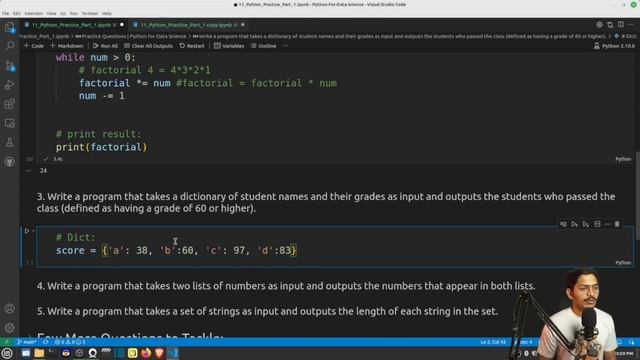The height and width of the screenshot is (360, 640).
Task: Change the language mode of the factorial cell
Action: [x=623, y=159]
